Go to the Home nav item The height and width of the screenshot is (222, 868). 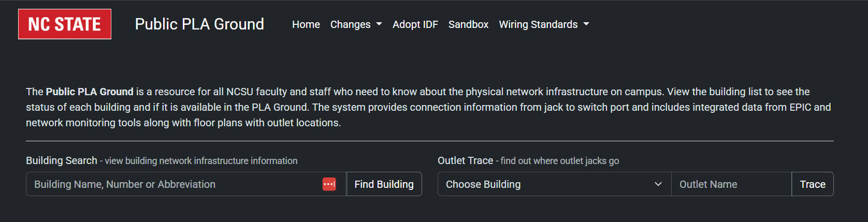(x=306, y=24)
